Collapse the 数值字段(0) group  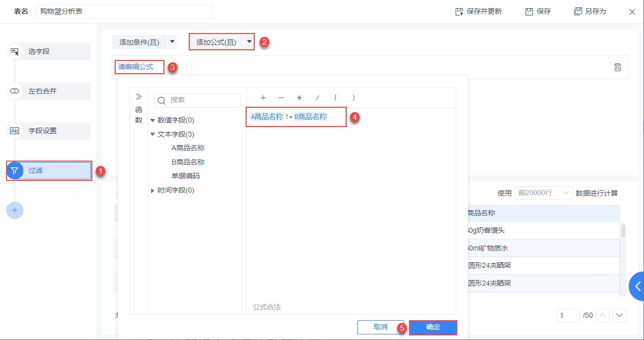[x=153, y=120]
